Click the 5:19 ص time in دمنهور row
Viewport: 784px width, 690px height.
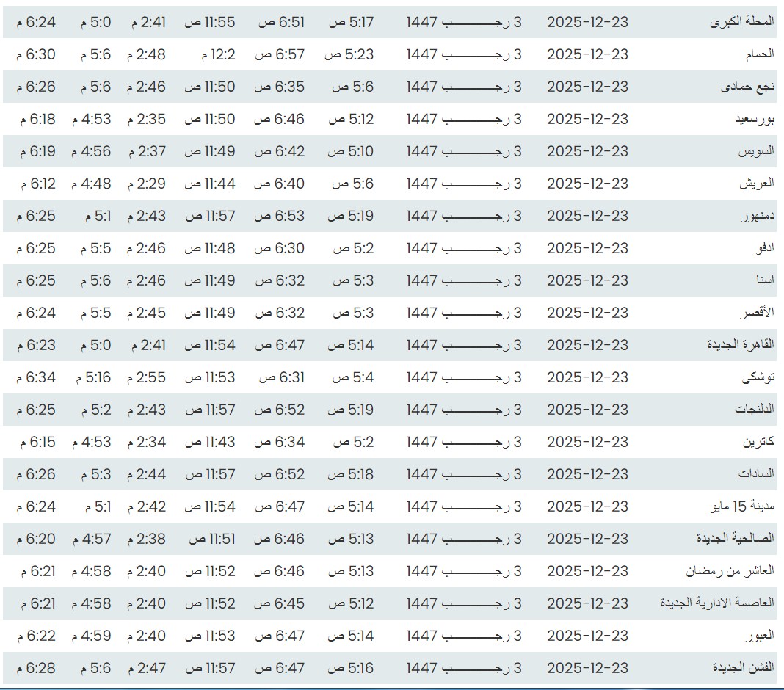[350, 217]
